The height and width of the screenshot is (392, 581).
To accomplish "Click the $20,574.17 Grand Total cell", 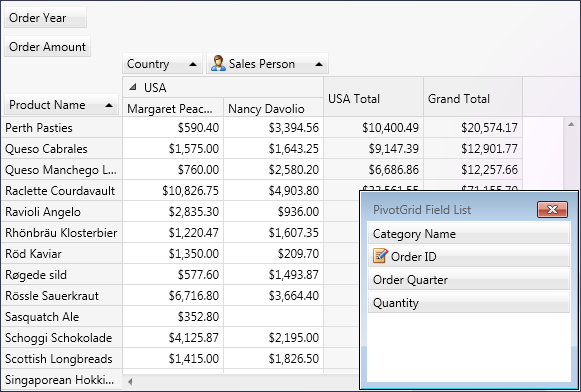I will (x=473, y=127).
